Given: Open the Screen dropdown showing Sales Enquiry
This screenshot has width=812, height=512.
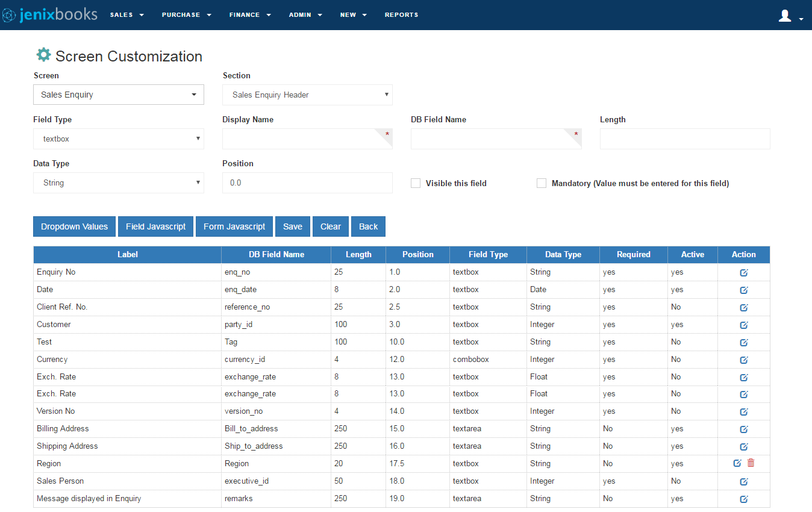Looking at the screenshot, I should pos(119,95).
